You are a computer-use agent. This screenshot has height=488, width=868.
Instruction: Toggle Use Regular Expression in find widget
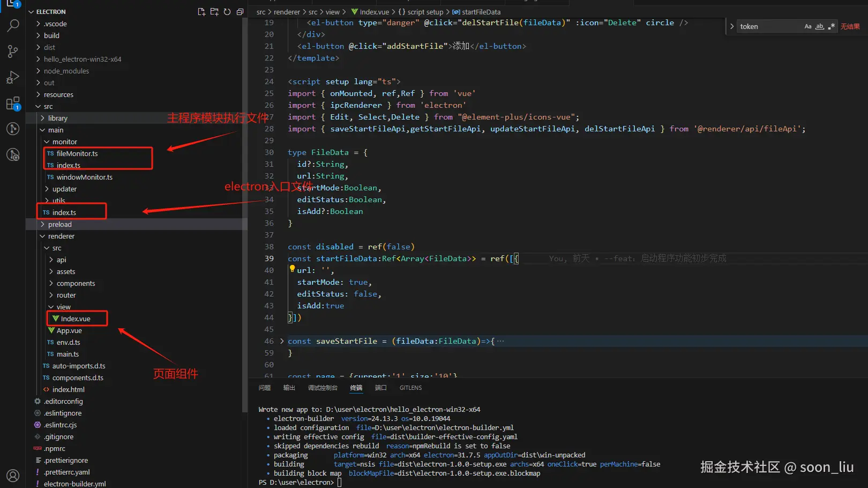832,26
